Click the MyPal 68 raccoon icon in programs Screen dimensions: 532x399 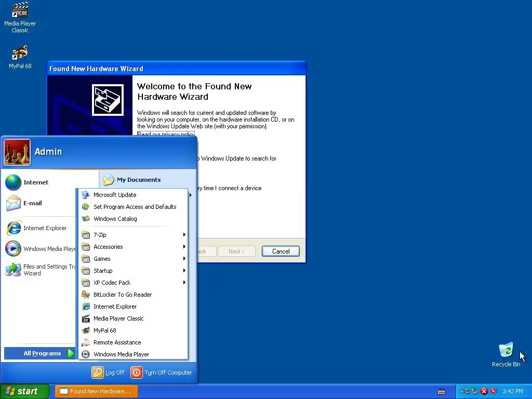pos(86,330)
